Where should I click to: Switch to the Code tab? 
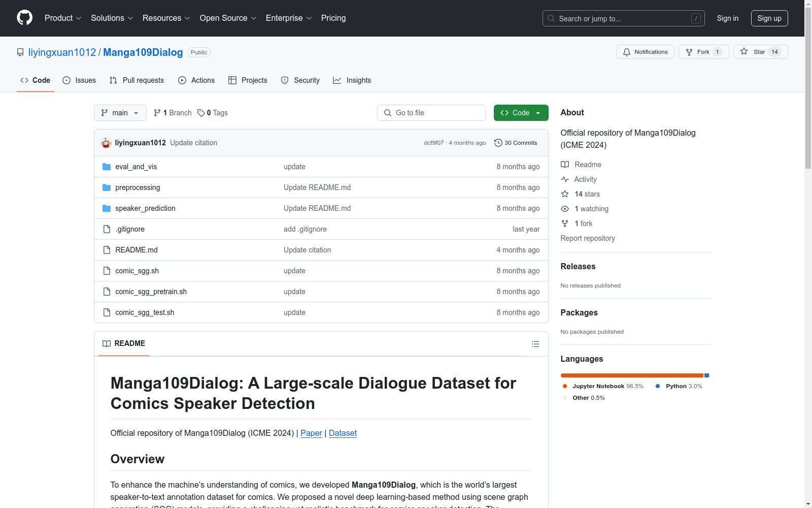point(36,80)
